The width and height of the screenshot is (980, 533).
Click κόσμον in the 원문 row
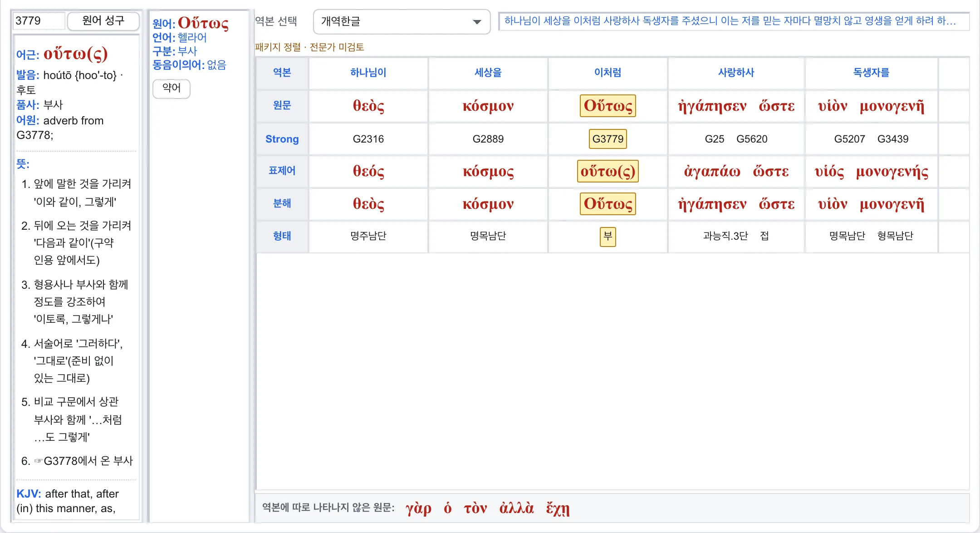click(488, 106)
